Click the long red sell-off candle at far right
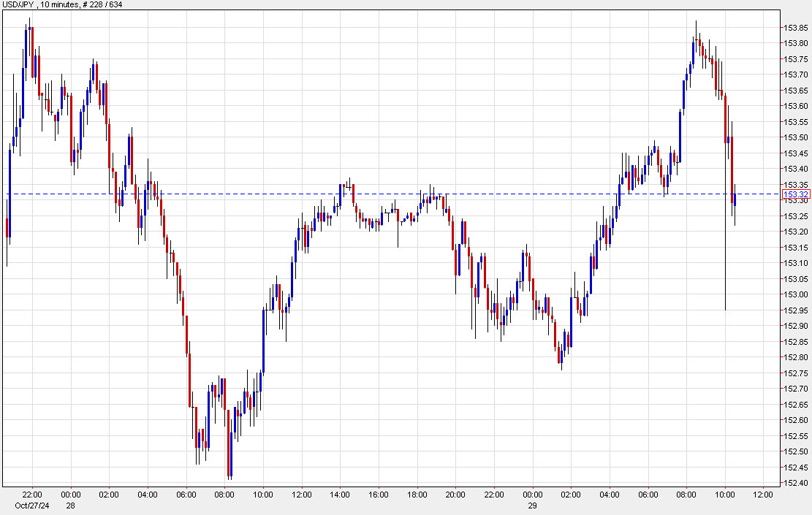The height and width of the screenshot is (515, 812). point(731,161)
